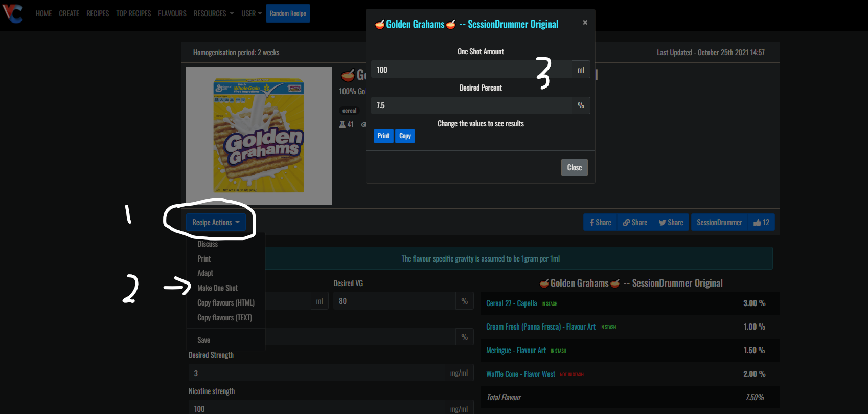Screen dimensions: 868x414
Task: Choose Save in Recipe Actions menu
Action: (x=203, y=340)
